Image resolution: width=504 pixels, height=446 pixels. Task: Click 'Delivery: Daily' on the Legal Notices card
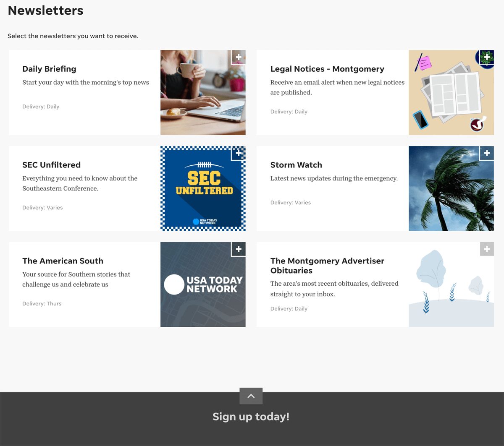(x=289, y=112)
